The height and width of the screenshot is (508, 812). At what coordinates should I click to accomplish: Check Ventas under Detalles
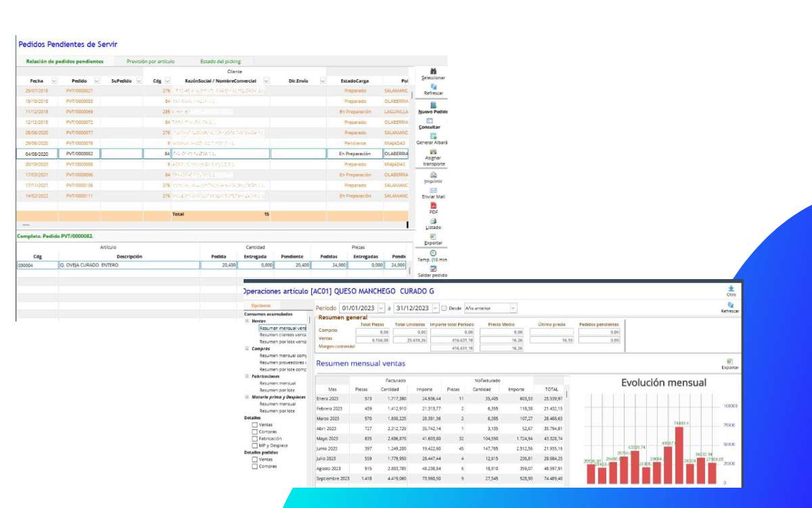[x=255, y=425]
